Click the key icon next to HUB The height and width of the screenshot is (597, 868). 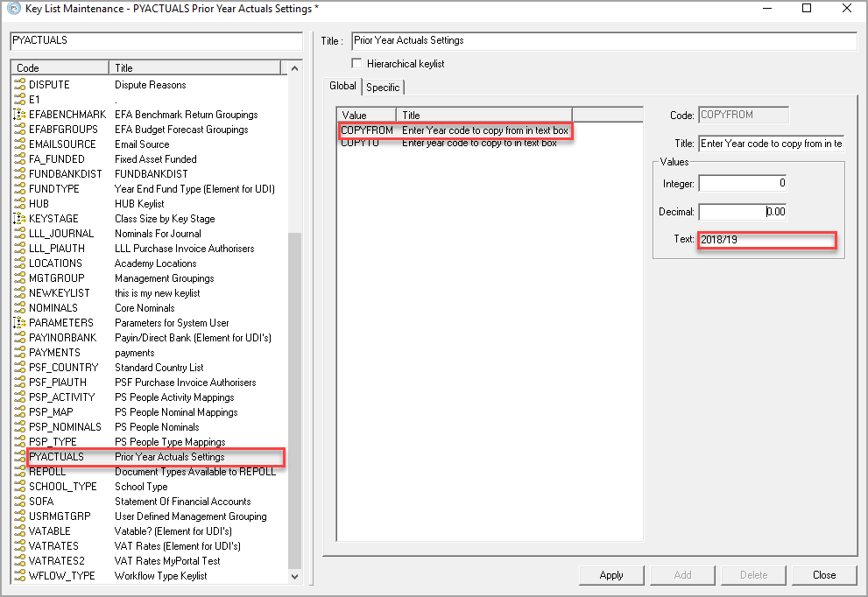click(20, 204)
